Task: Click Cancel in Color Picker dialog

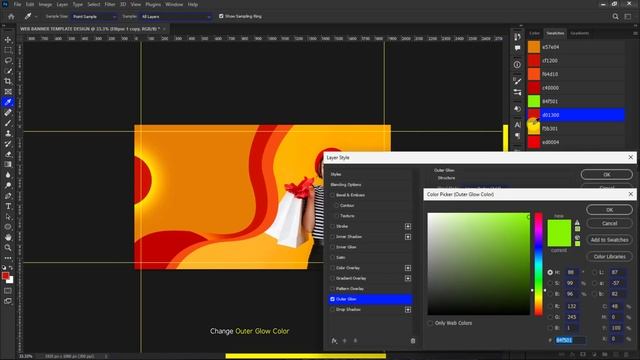Action: tap(609, 223)
